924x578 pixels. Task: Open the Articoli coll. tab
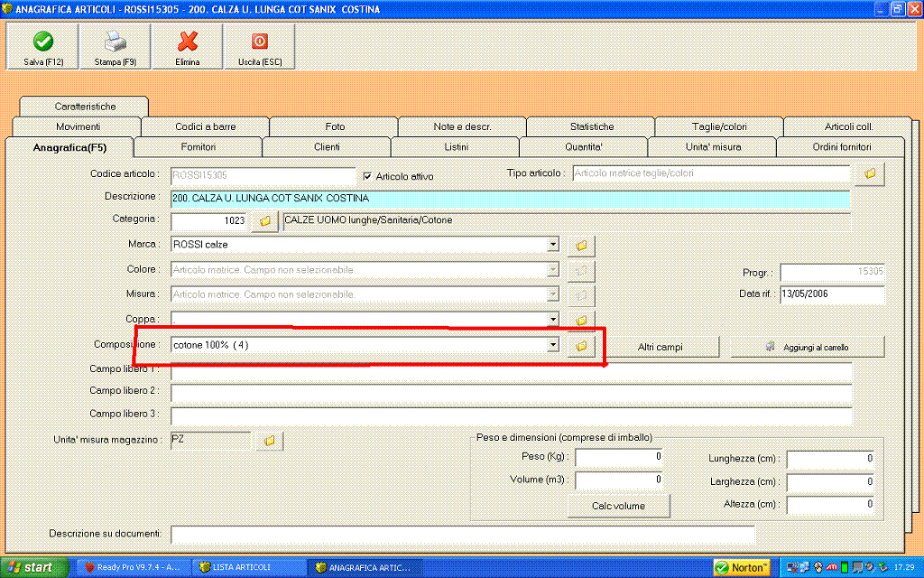coord(848,126)
